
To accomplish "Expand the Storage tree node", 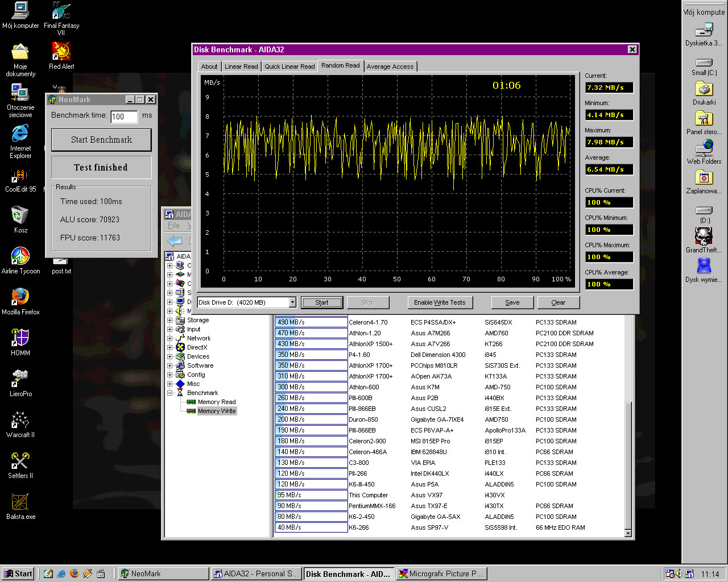I will [169, 320].
